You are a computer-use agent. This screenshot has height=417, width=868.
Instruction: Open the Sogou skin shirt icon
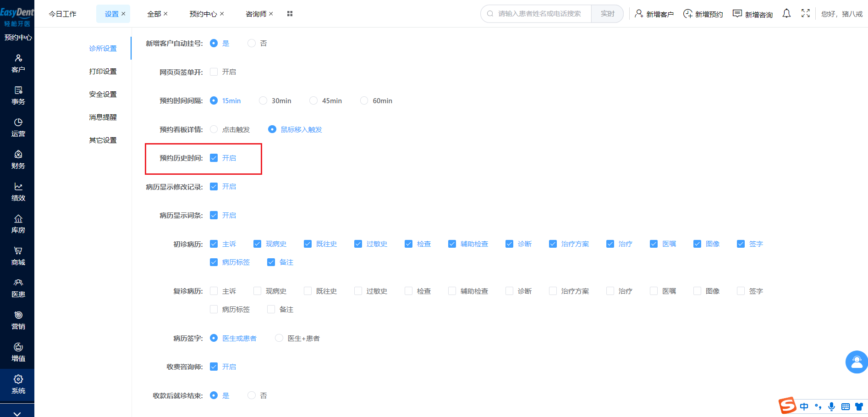[x=859, y=406]
